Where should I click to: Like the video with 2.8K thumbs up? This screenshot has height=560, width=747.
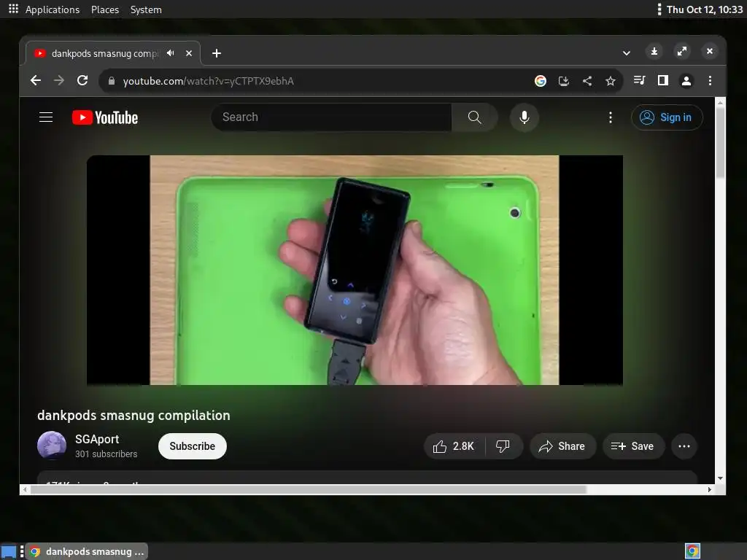(x=454, y=446)
